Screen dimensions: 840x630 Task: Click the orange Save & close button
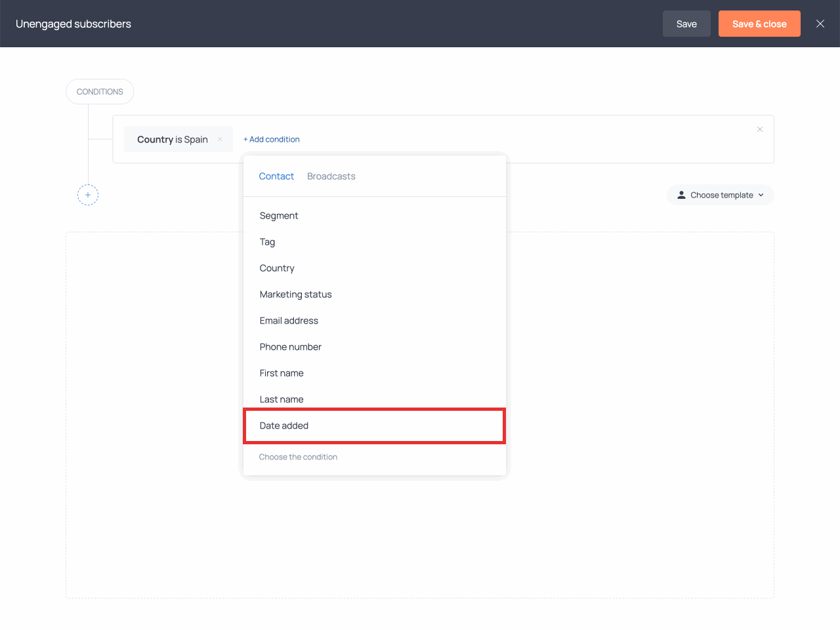(x=759, y=24)
